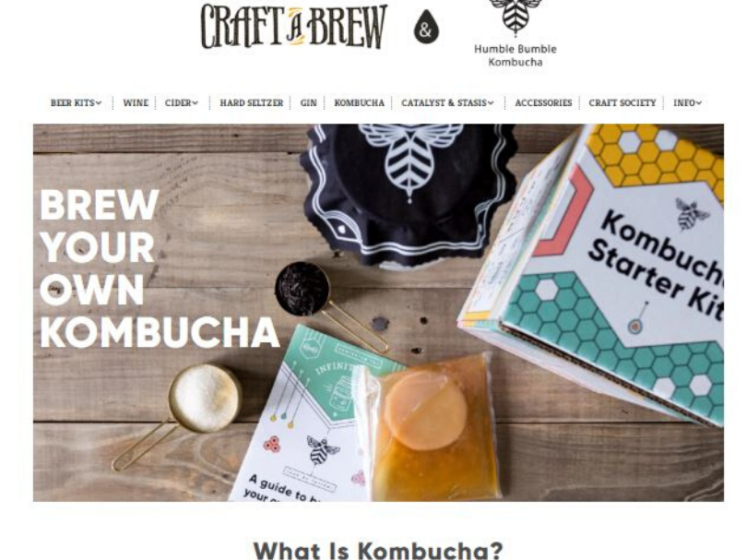Open the Accessories page link
Viewport: 747px width, 560px height.
point(543,102)
